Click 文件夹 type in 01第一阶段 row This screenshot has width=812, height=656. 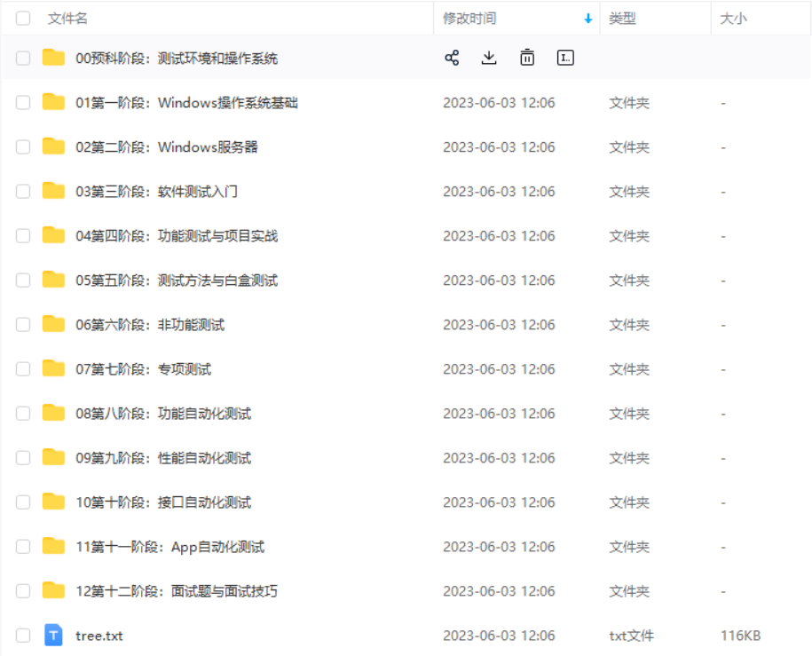click(629, 103)
